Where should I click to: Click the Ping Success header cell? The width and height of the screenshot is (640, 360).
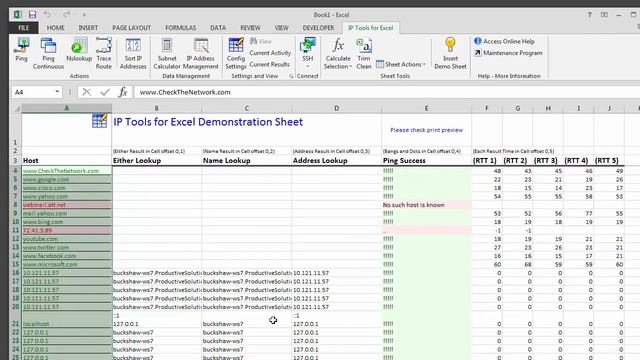click(426, 160)
